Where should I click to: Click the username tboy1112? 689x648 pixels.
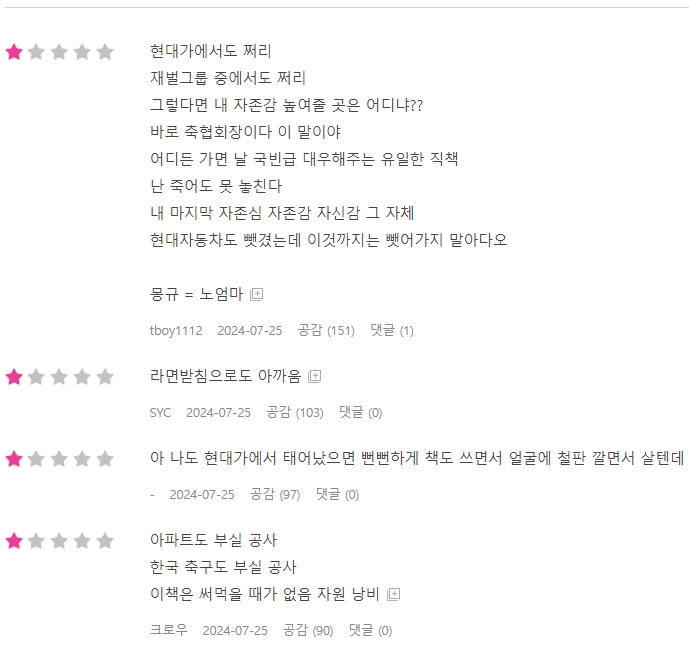tap(175, 330)
